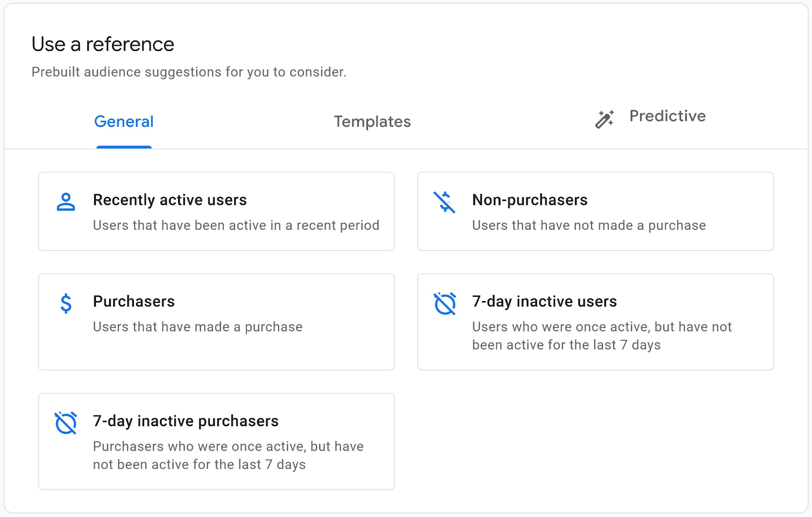
Task: Click the clock icon on 7-day inactive purchasers card
Action: [65, 423]
